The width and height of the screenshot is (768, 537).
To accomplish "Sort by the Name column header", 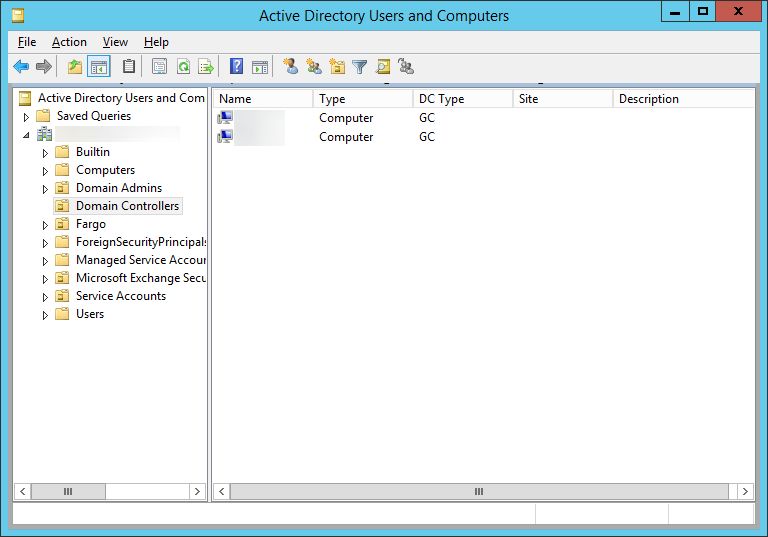I will [263, 98].
